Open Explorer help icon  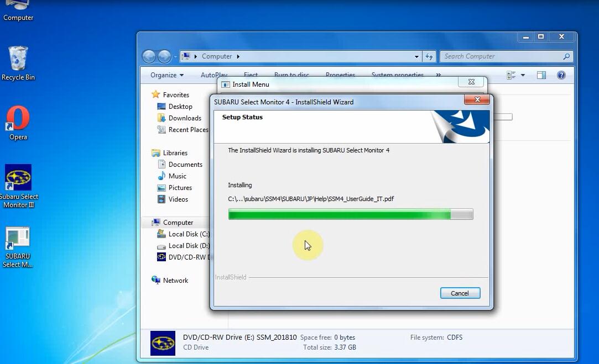(561, 75)
